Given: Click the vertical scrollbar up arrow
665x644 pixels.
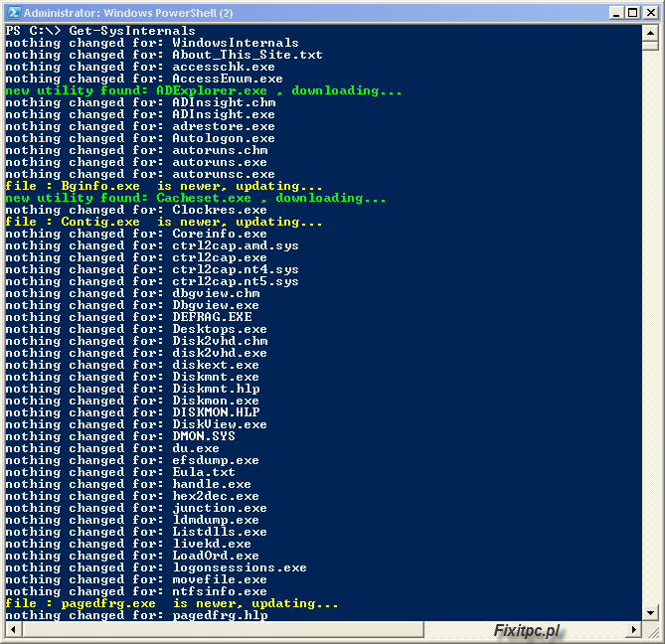Looking at the screenshot, I should click(650, 32).
